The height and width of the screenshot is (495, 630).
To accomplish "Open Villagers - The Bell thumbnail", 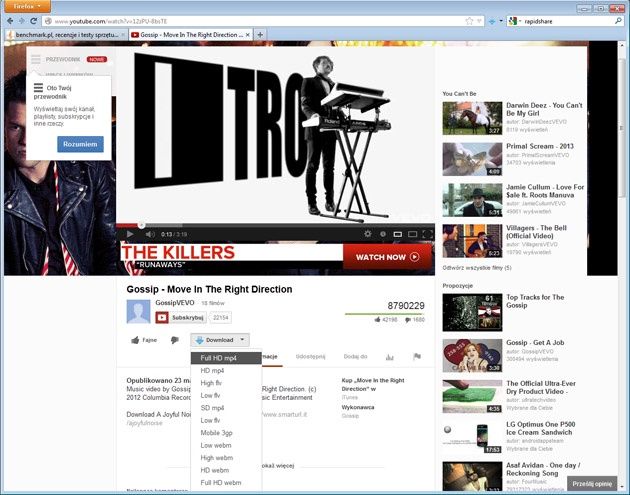I will tap(472, 241).
